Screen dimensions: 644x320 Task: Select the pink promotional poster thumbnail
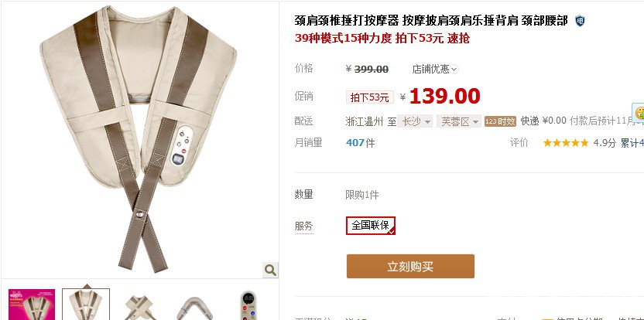(32, 305)
